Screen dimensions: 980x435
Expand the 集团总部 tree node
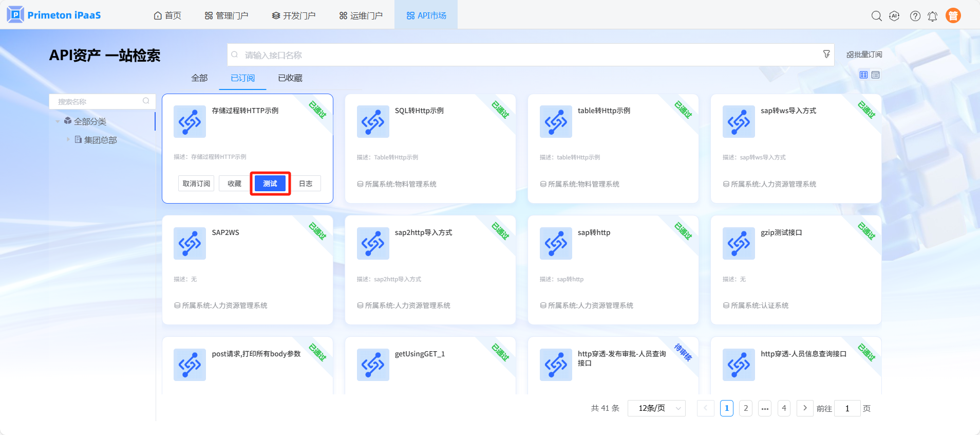68,139
